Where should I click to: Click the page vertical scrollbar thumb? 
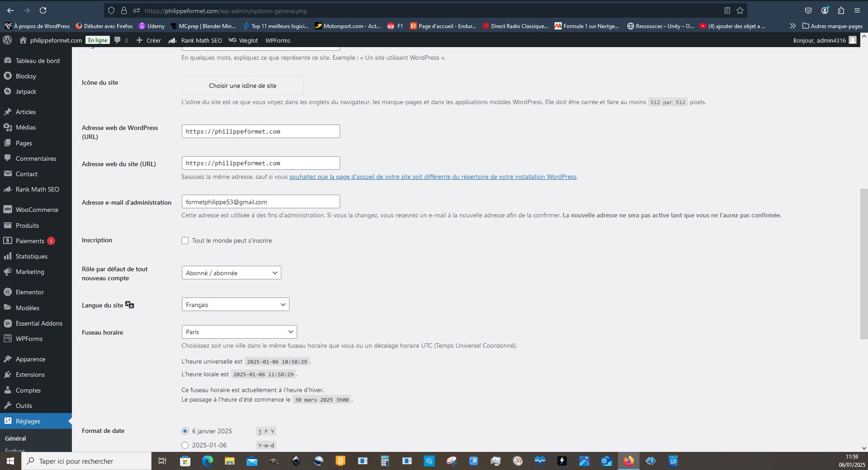863,263
